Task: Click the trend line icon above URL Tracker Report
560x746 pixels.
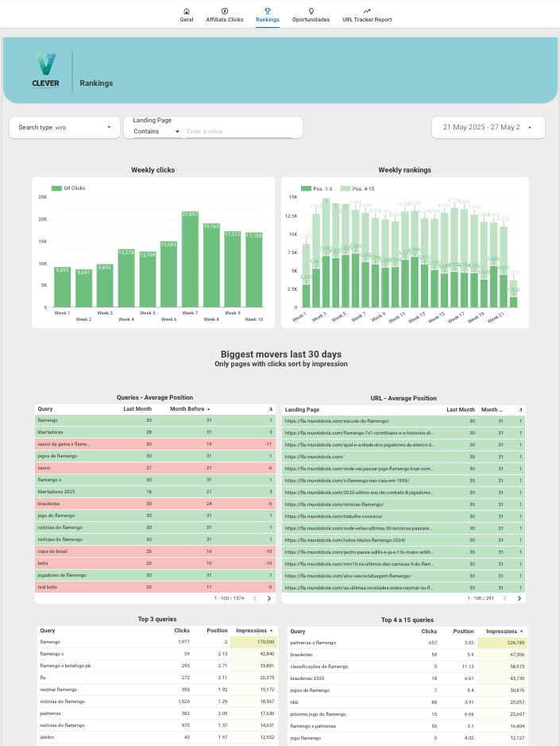Action: (x=367, y=11)
